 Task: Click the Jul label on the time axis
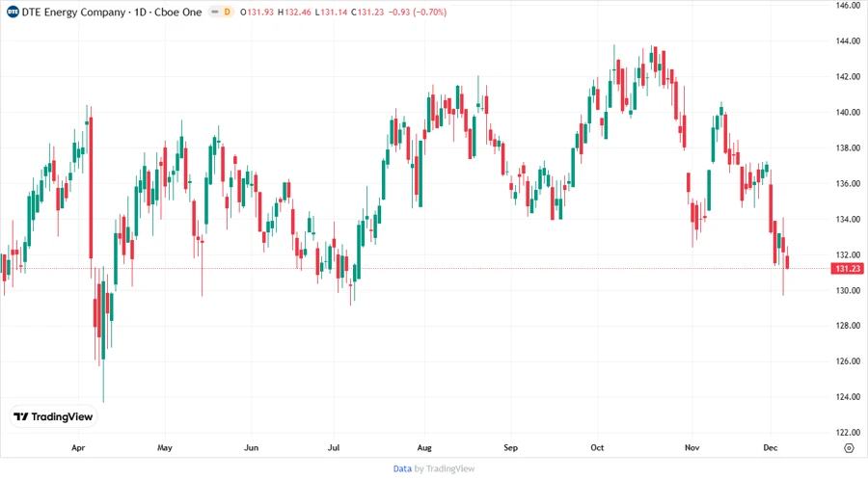click(x=334, y=448)
